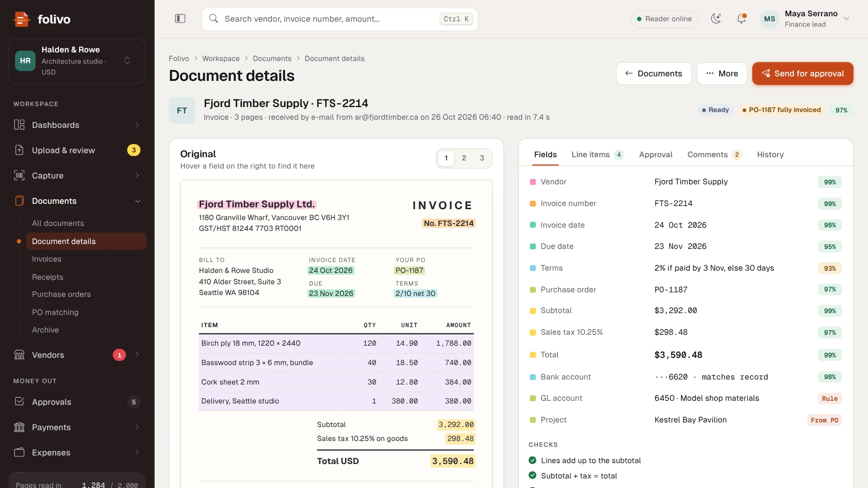Click the Reader online status pill
Image resolution: width=868 pixels, height=488 pixels.
coord(664,19)
